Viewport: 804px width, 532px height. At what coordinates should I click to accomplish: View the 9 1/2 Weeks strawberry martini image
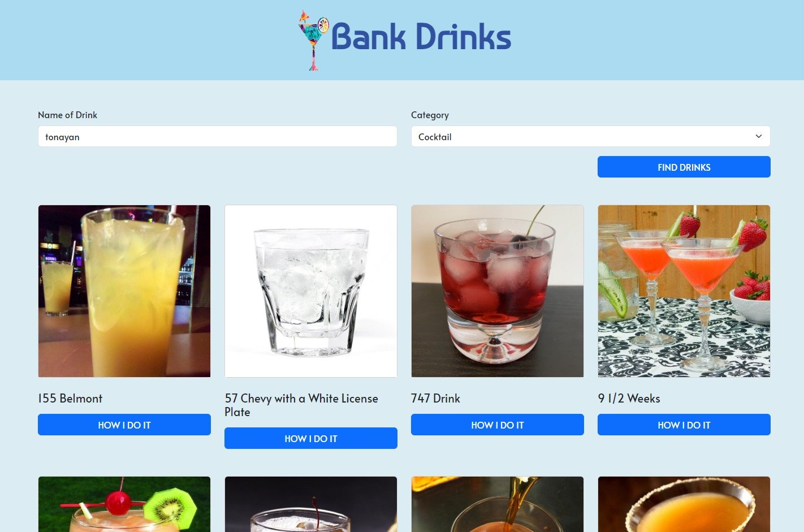point(684,291)
